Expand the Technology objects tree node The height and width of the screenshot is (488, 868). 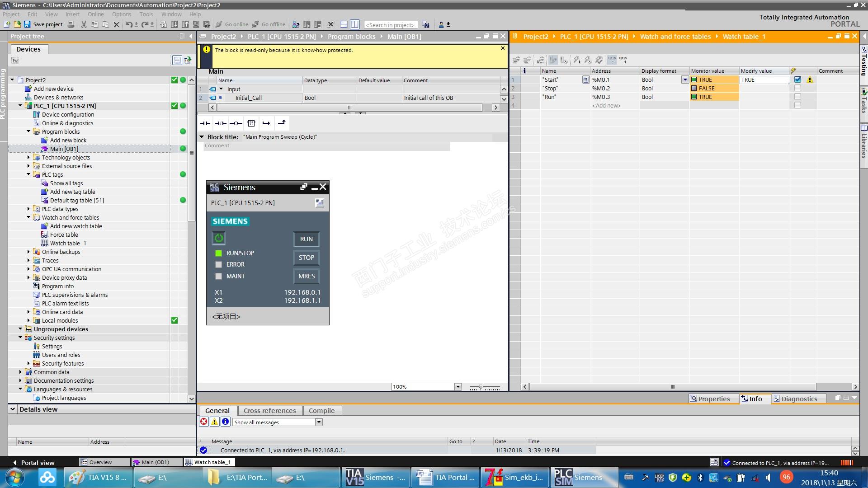point(28,157)
